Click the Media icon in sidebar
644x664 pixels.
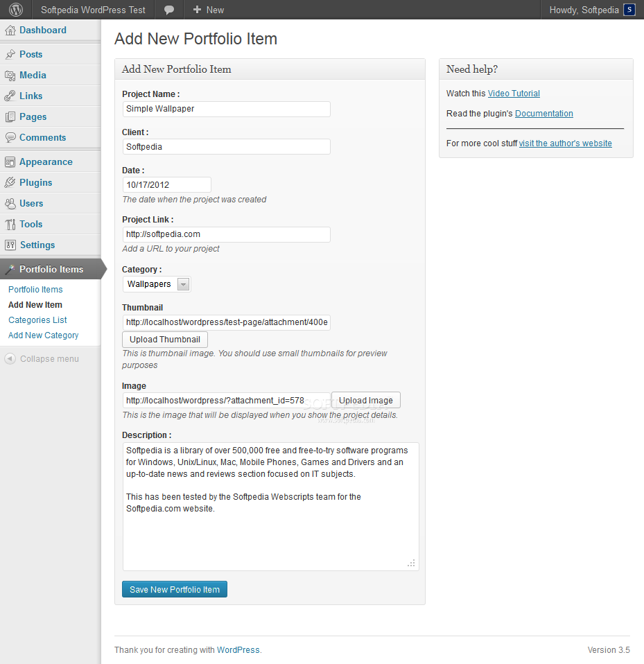(x=10, y=75)
